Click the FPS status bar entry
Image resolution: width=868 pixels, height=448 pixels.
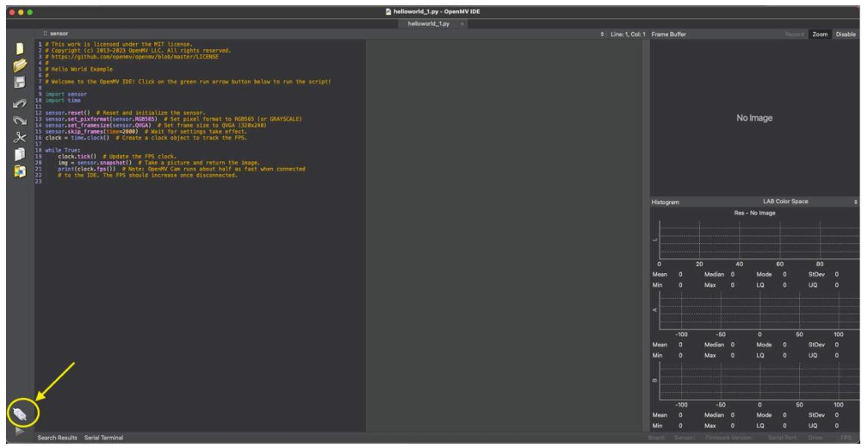point(847,438)
